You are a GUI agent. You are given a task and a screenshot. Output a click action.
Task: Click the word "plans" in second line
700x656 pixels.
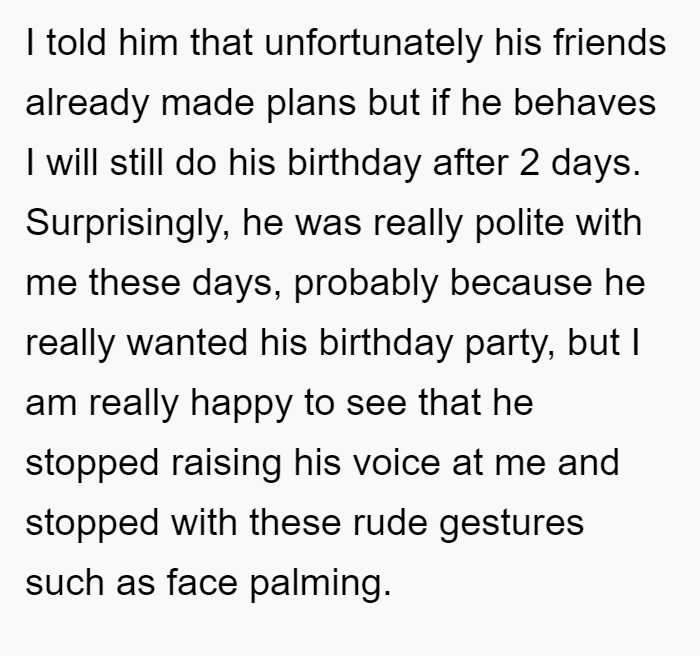point(312,104)
